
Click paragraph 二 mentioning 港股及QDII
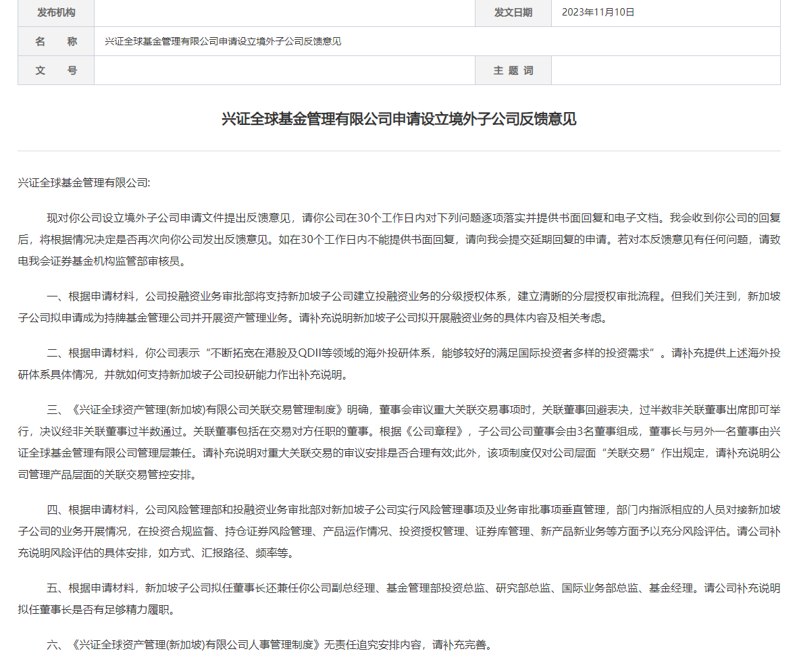click(398, 363)
